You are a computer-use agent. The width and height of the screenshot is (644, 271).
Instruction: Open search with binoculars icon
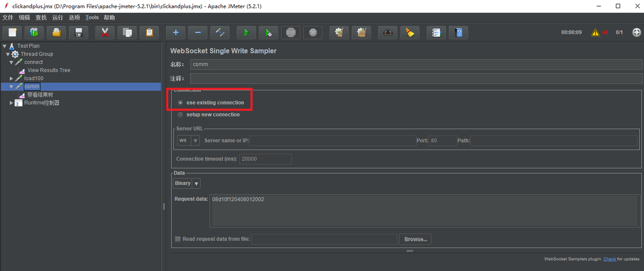pyautogui.click(x=388, y=32)
